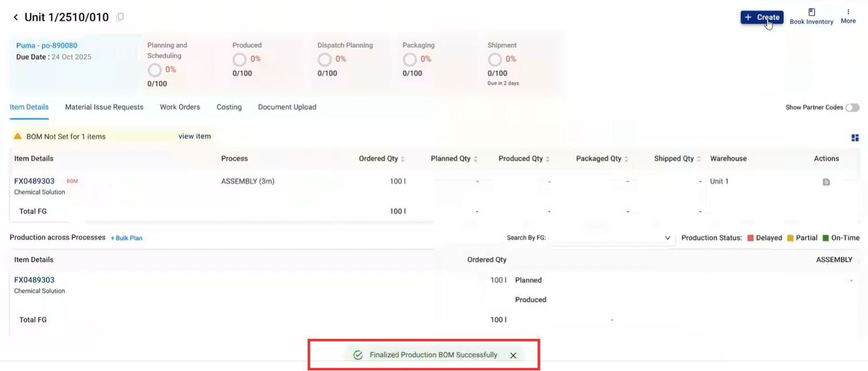The height and width of the screenshot is (371, 868).
Task: Open document icon in Actions column
Action: 826,182
